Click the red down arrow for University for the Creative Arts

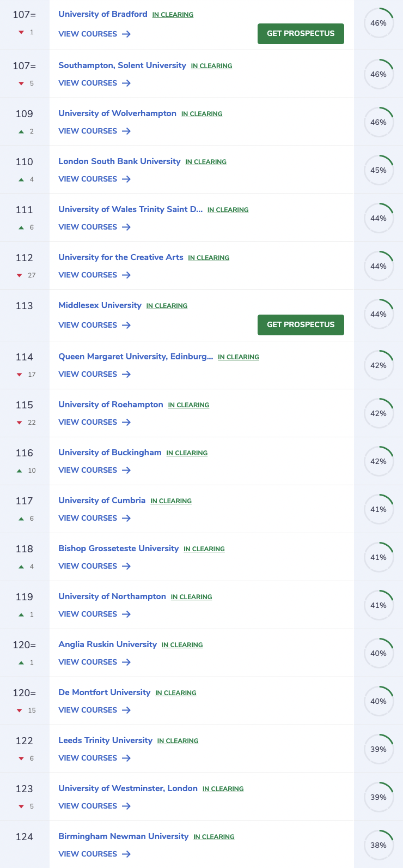click(x=20, y=275)
